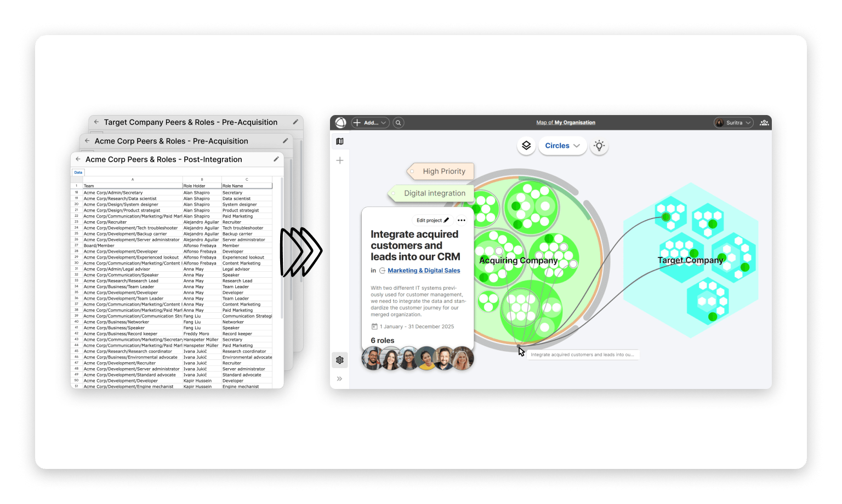The height and width of the screenshot is (504, 842).
Task: Select the map view icon in left sidebar
Action: (340, 141)
